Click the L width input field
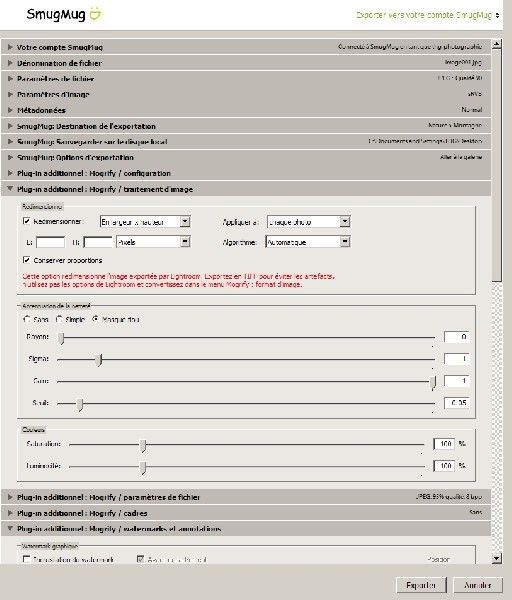 (50, 242)
